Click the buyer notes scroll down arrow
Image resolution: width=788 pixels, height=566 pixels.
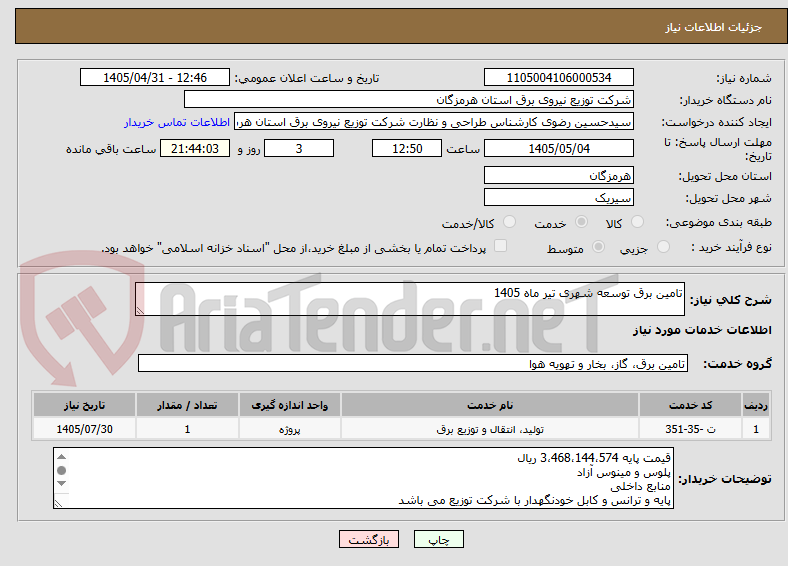coord(61,484)
